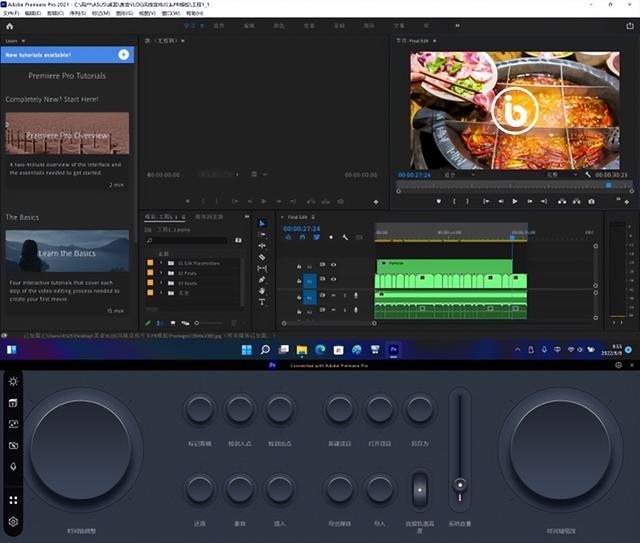
Task: Select the Slip tool
Action: point(262,268)
